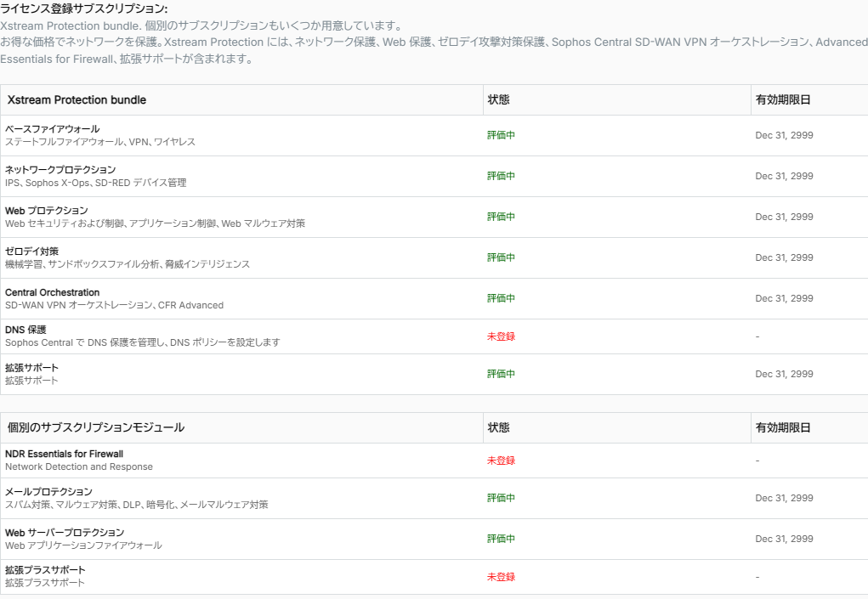Click the DNS 保護 subscription name
Viewport: 868px width, 599px height.
[26, 330]
